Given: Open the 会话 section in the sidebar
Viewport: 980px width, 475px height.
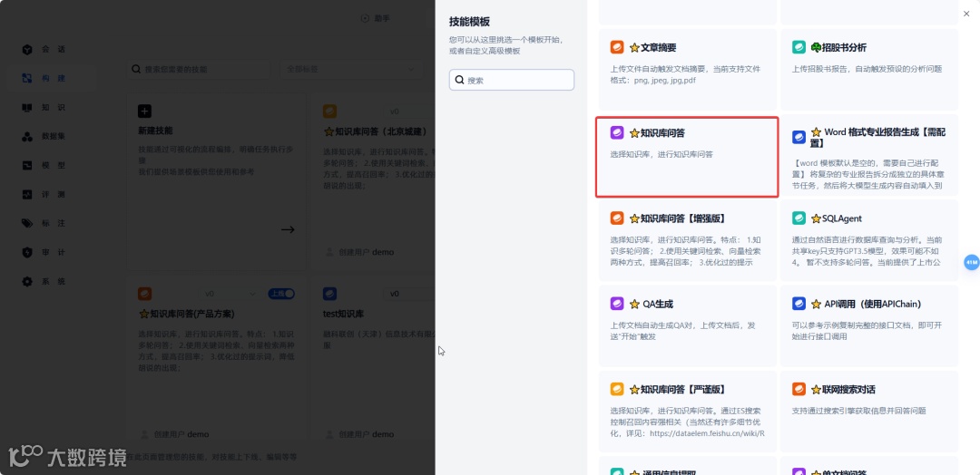Looking at the screenshot, I should click(x=44, y=49).
